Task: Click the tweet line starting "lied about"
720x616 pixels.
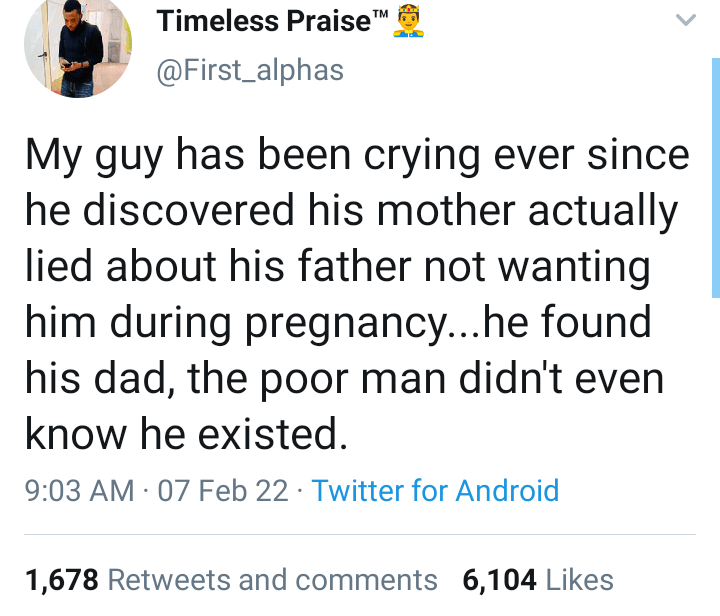Action: pyautogui.click(x=336, y=268)
